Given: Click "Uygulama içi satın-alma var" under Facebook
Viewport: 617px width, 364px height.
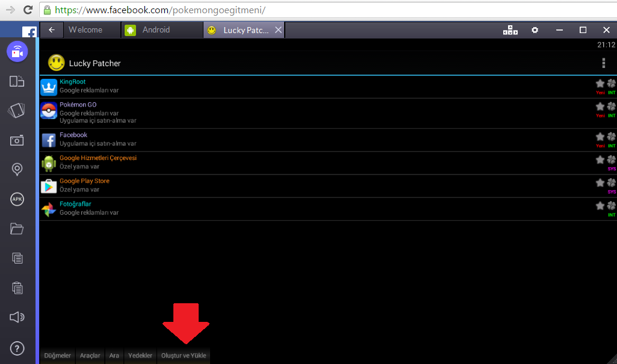Looking at the screenshot, I should pos(98,143).
